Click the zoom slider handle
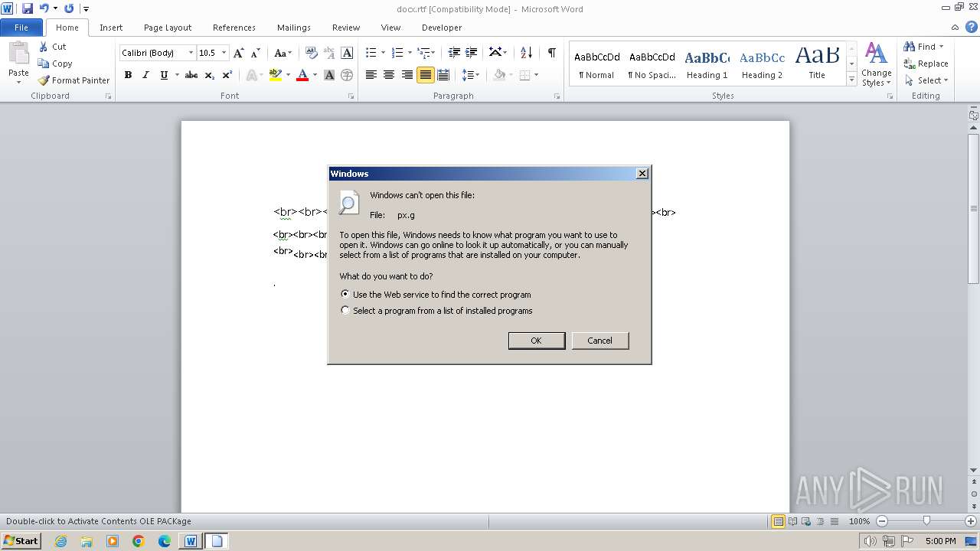The width and height of the screenshot is (980, 551). pyautogui.click(x=926, y=521)
